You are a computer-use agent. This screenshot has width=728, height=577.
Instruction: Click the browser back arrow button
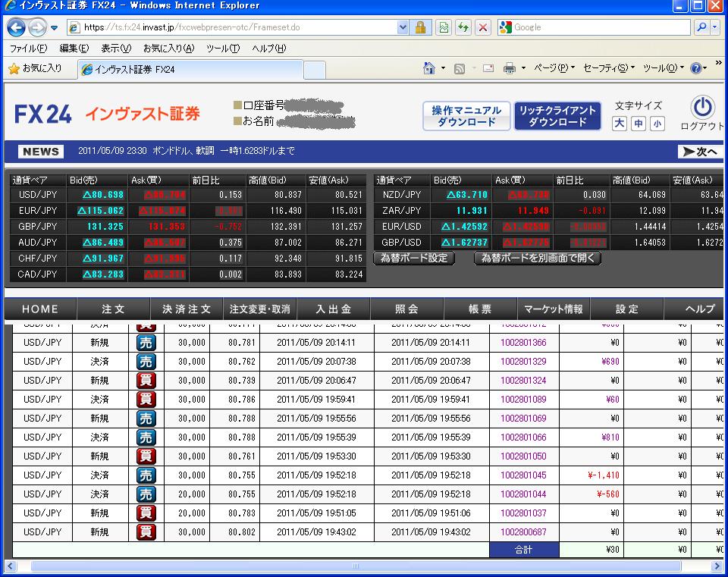pos(17,28)
